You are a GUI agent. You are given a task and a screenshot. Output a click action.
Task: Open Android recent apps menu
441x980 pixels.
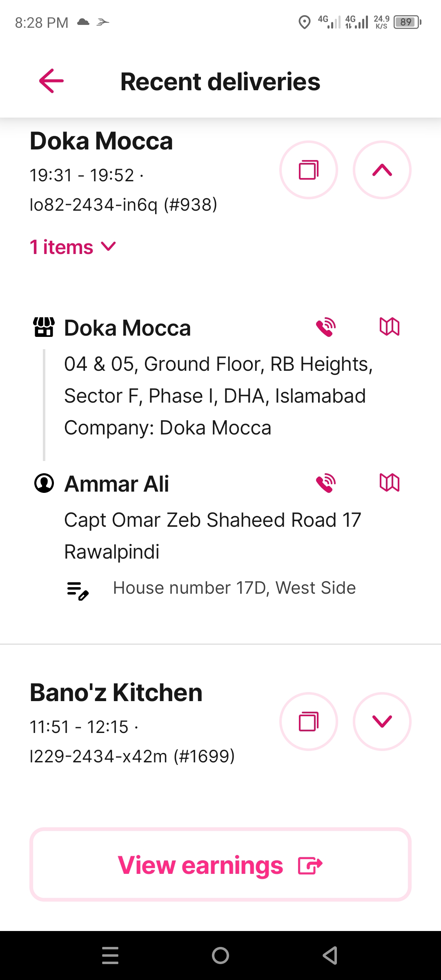tap(110, 955)
